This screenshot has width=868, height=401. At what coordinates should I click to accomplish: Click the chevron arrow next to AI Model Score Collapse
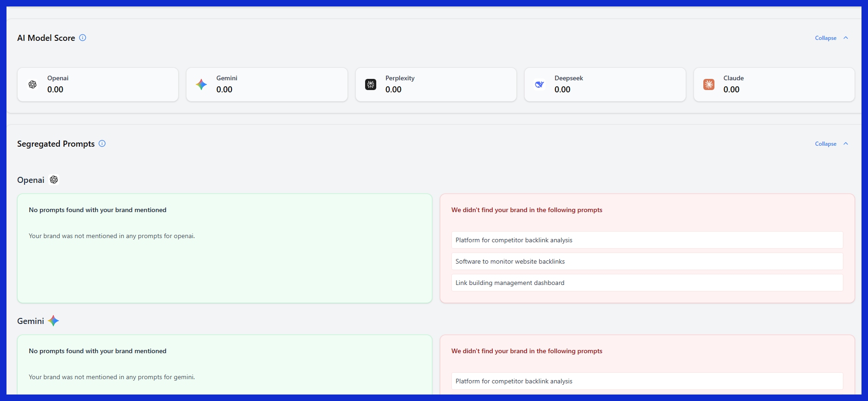click(846, 38)
